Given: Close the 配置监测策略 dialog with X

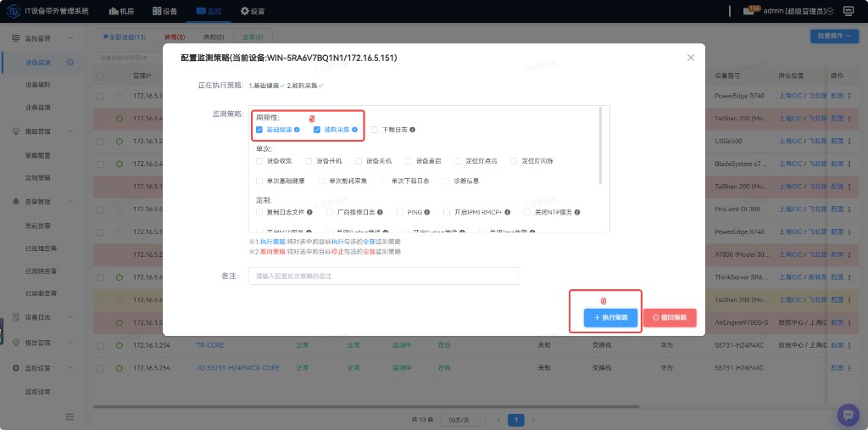Looking at the screenshot, I should 690,58.
